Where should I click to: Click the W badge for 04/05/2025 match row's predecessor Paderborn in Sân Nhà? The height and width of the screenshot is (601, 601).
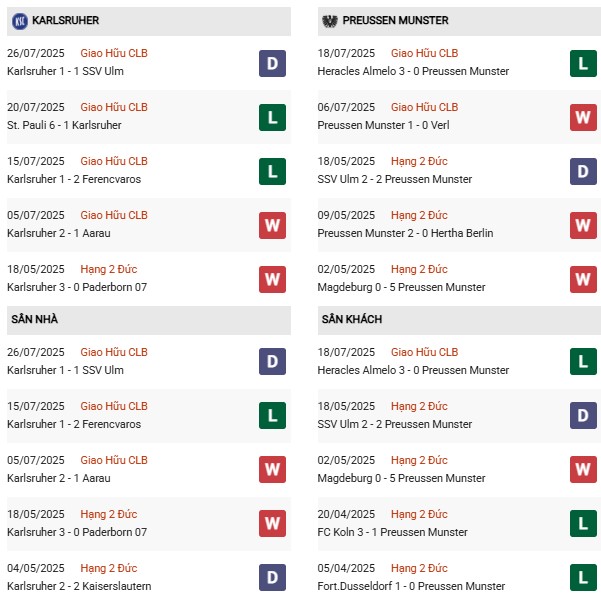[x=272, y=523]
